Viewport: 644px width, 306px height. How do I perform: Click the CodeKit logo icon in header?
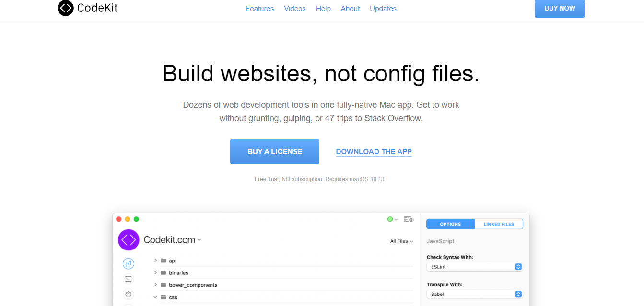tap(66, 8)
